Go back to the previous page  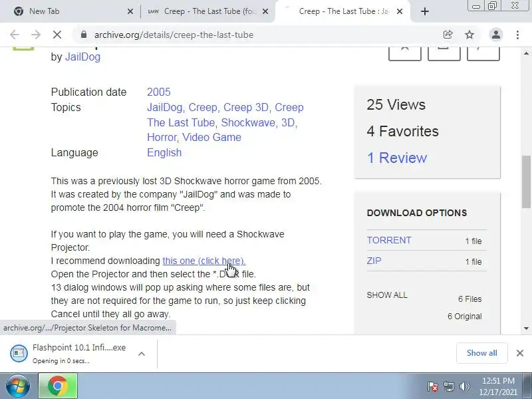click(x=15, y=35)
